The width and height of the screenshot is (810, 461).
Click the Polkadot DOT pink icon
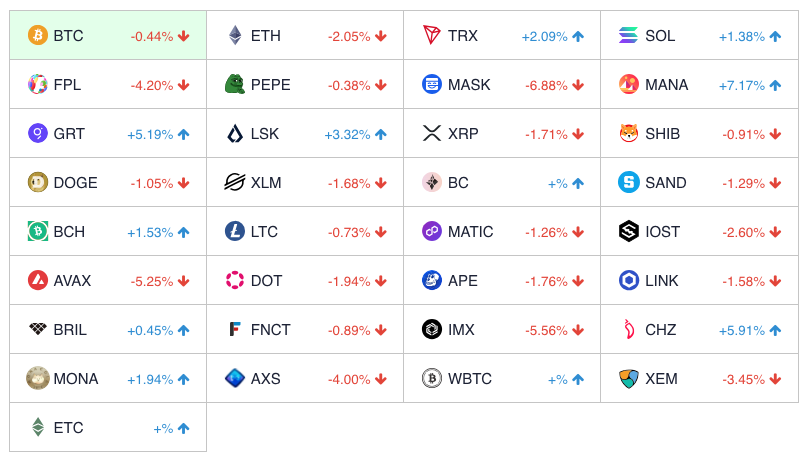tap(235, 281)
